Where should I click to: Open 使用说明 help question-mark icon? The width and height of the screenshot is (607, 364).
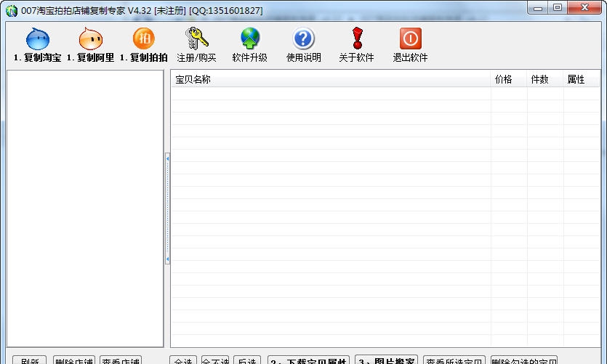[304, 39]
